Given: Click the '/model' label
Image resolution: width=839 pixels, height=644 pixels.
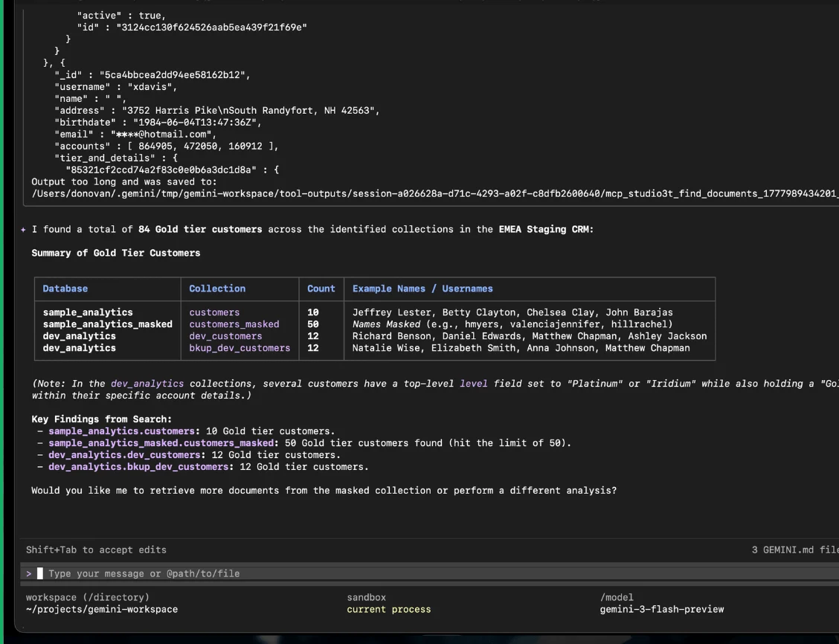Looking at the screenshot, I should pos(617,597).
